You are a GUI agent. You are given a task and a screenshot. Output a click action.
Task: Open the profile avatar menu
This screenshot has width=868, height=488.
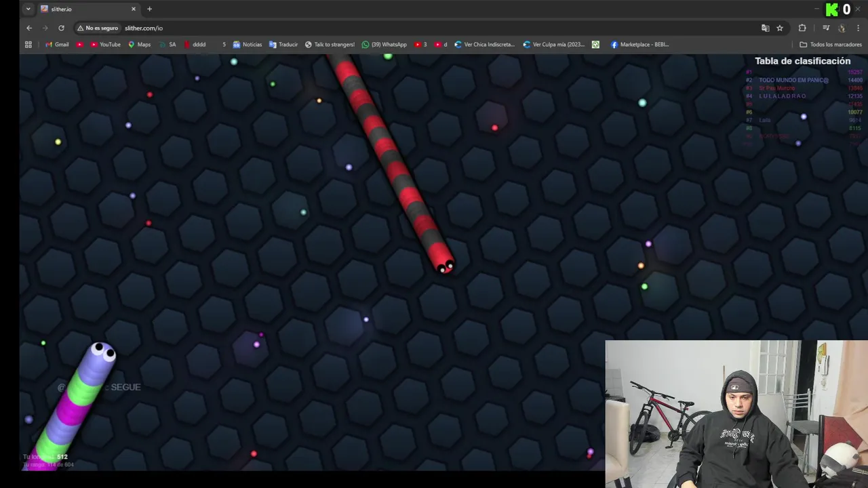pos(842,28)
